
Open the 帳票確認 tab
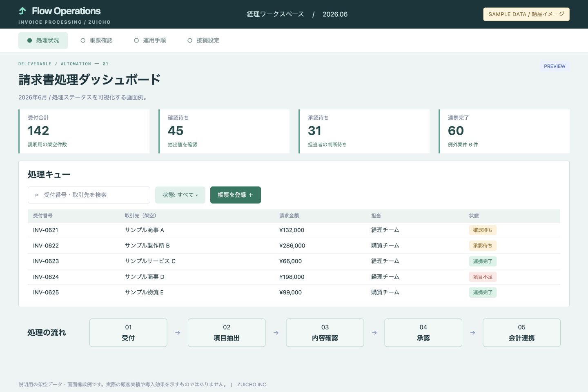click(x=96, y=40)
